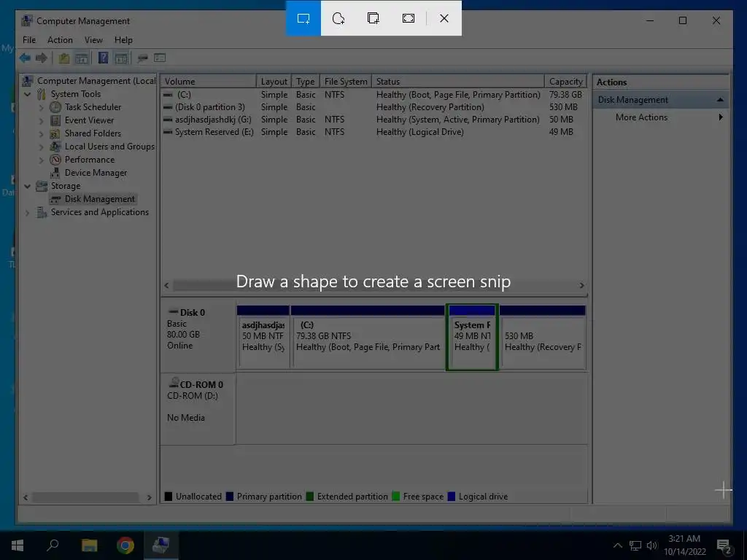Image resolution: width=747 pixels, height=560 pixels.
Task: Click the last toolbar icon (settings view)
Action: pyautogui.click(x=160, y=58)
